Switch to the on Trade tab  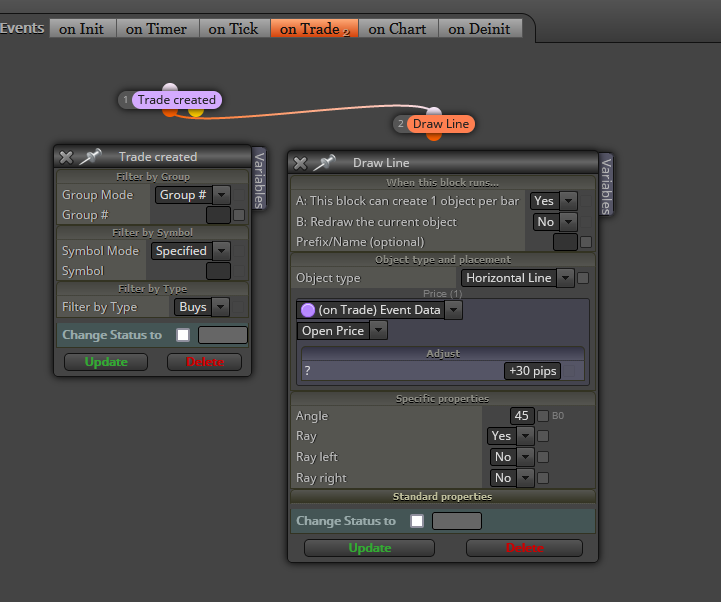tap(315, 29)
